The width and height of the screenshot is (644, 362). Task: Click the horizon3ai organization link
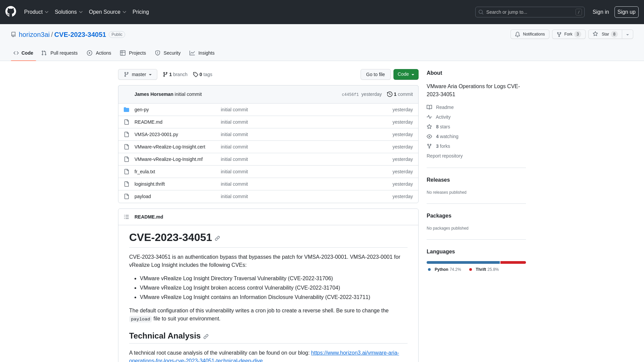point(34,35)
